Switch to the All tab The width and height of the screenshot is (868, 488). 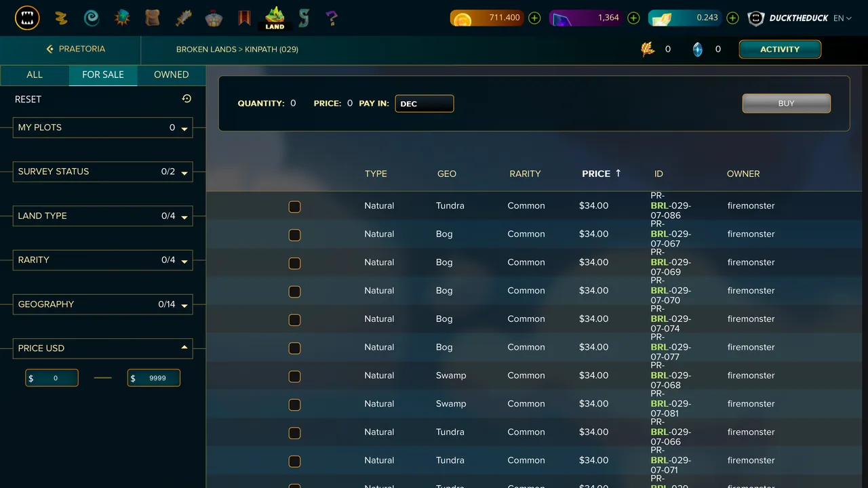[x=35, y=75]
